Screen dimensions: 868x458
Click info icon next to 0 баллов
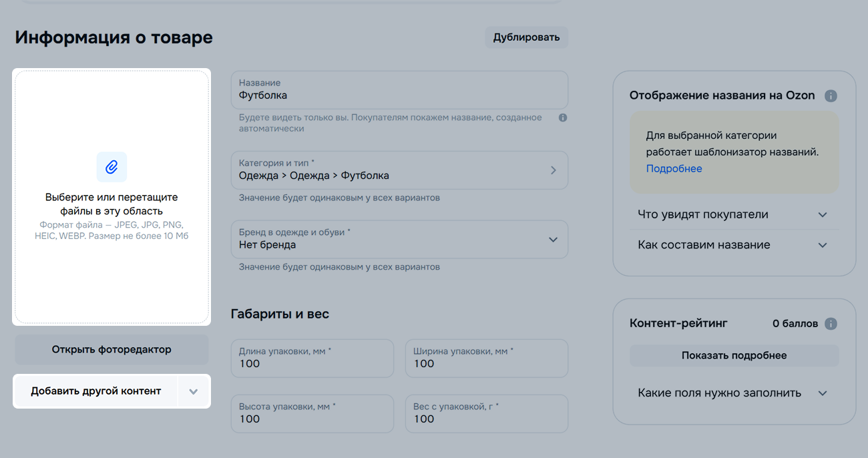click(x=831, y=324)
